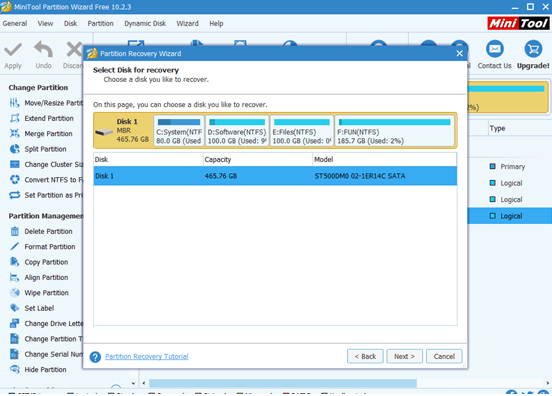Image resolution: width=552 pixels, height=396 pixels.
Task: Click sidebar scroll down arrow
Action: click(133, 383)
